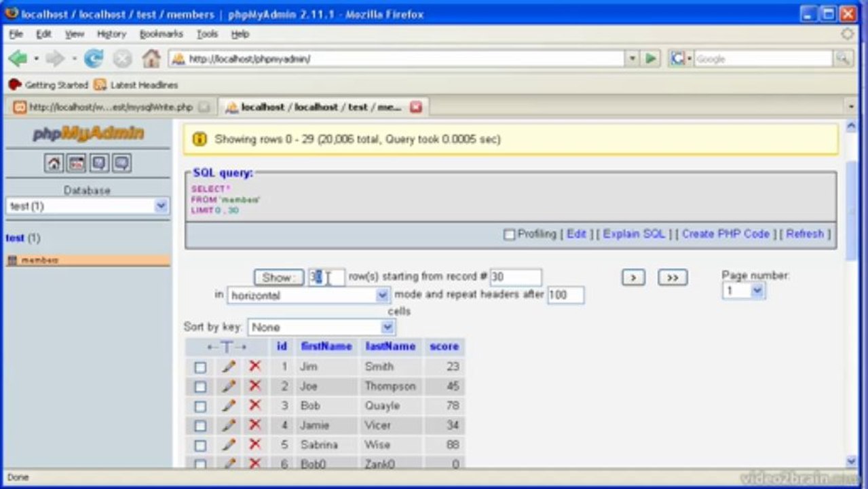Delete row 3 Bob with red X
The height and width of the screenshot is (489, 868).
(x=255, y=405)
